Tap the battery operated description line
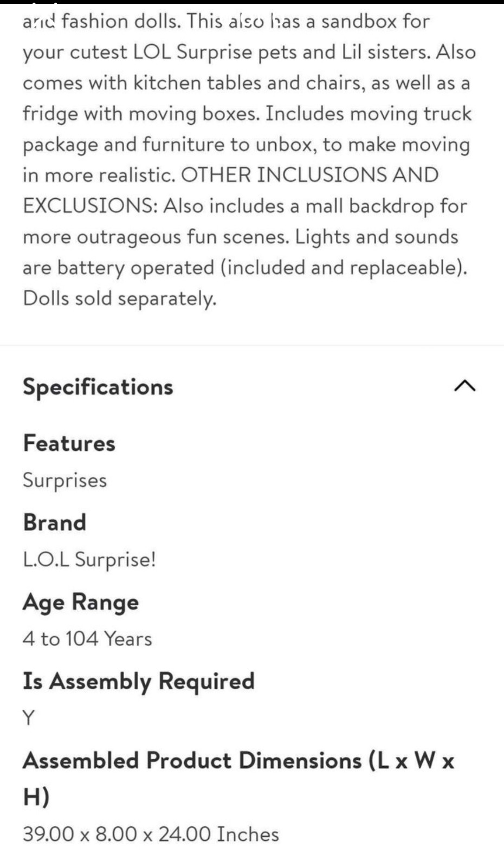The width and height of the screenshot is (504, 867). [245, 268]
